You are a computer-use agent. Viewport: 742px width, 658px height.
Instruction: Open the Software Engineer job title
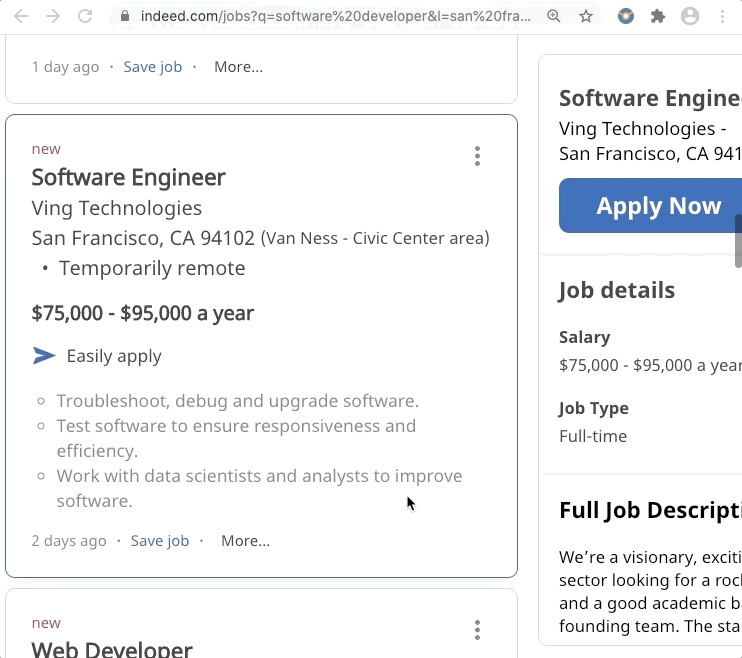pyautogui.click(x=128, y=178)
